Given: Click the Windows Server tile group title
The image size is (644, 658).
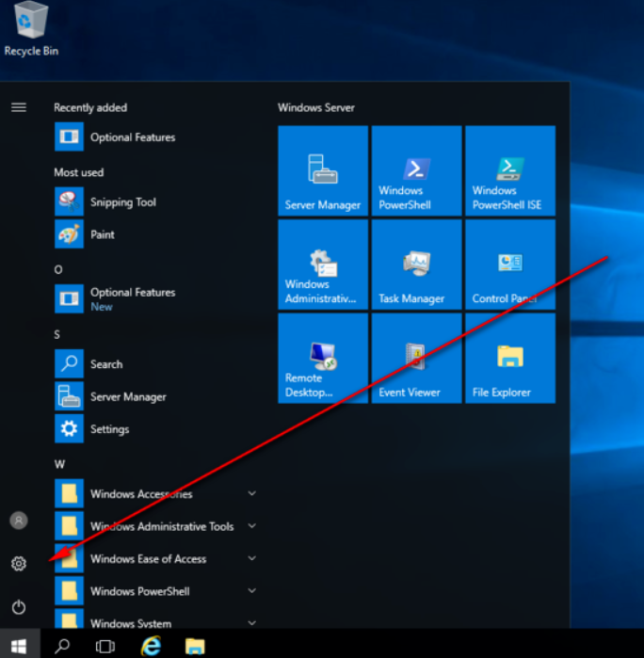Looking at the screenshot, I should [316, 107].
